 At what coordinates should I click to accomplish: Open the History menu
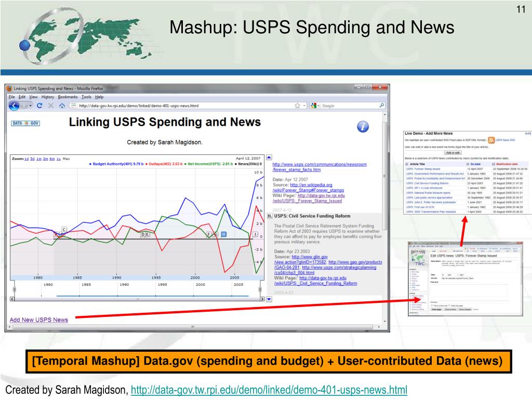coord(47,97)
